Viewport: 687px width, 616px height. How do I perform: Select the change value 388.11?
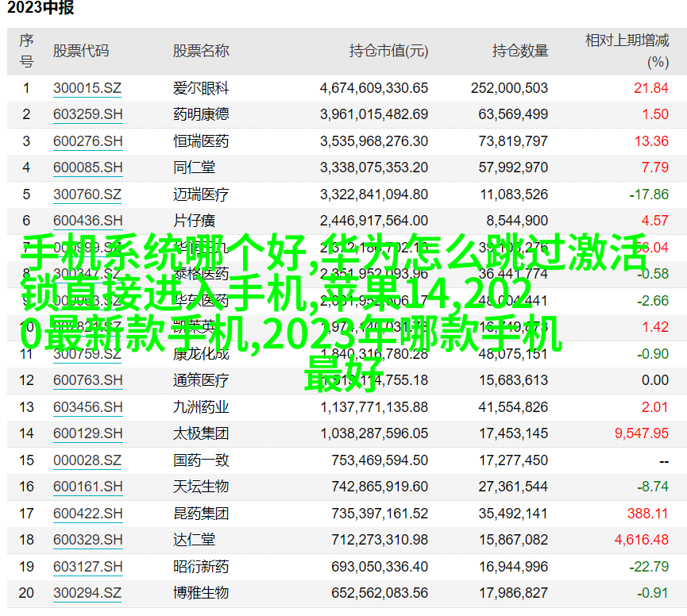click(647, 514)
